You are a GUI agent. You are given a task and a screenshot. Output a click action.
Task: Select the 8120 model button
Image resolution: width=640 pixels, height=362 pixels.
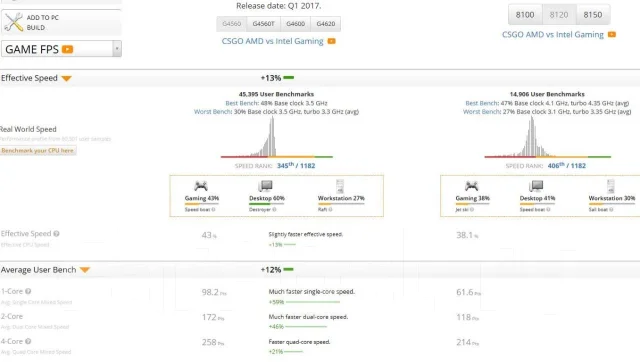click(x=559, y=15)
